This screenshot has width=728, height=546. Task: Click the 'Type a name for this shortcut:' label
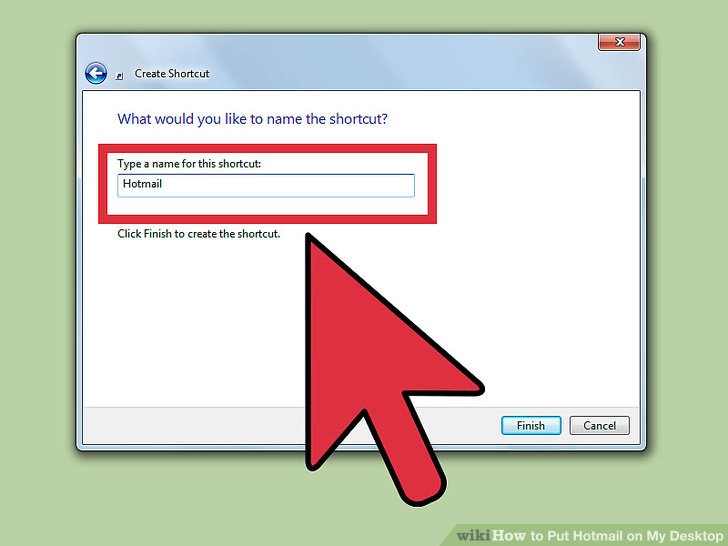coord(189,163)
